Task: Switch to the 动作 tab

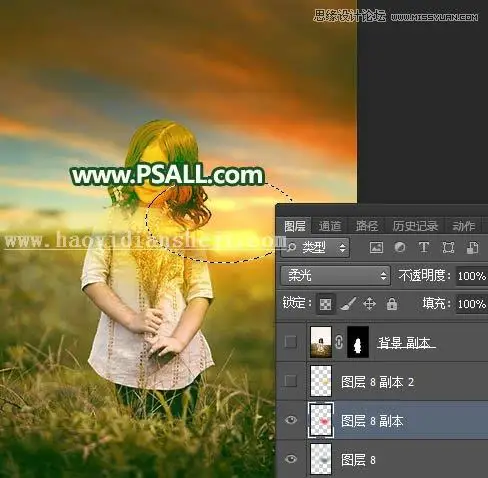Action: click(x=464, y=226)
